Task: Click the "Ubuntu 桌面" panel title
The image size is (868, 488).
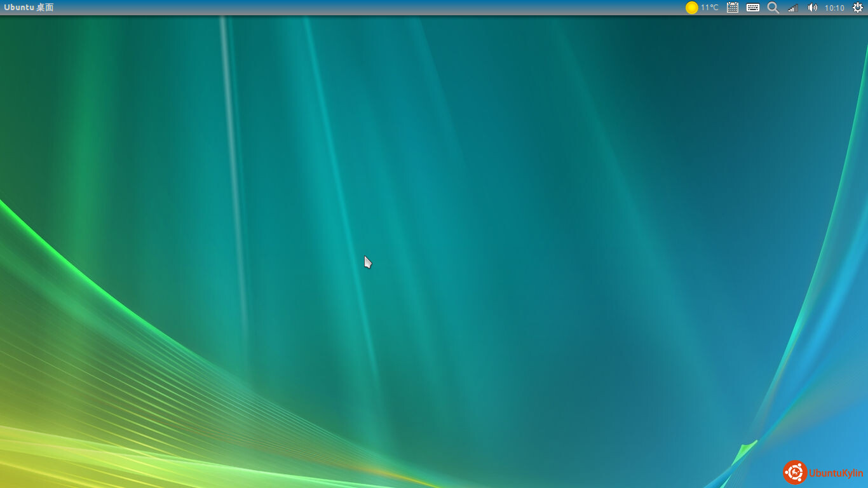Action: (x=29, y=8)
